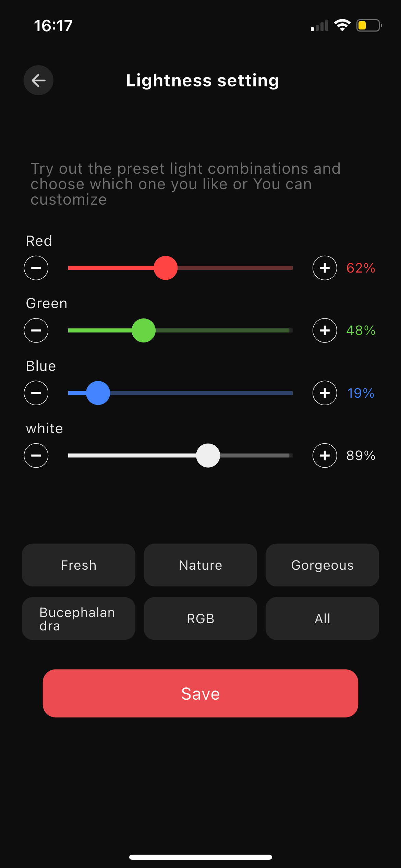Pick the Bucephalandra preset
Image resolution: width=401 pixels, height=868 pixels.
coord(78,618)
